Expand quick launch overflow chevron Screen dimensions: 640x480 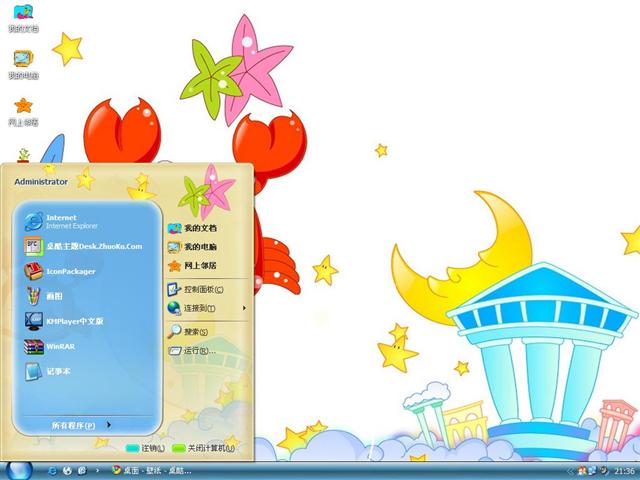coord(97,471)
